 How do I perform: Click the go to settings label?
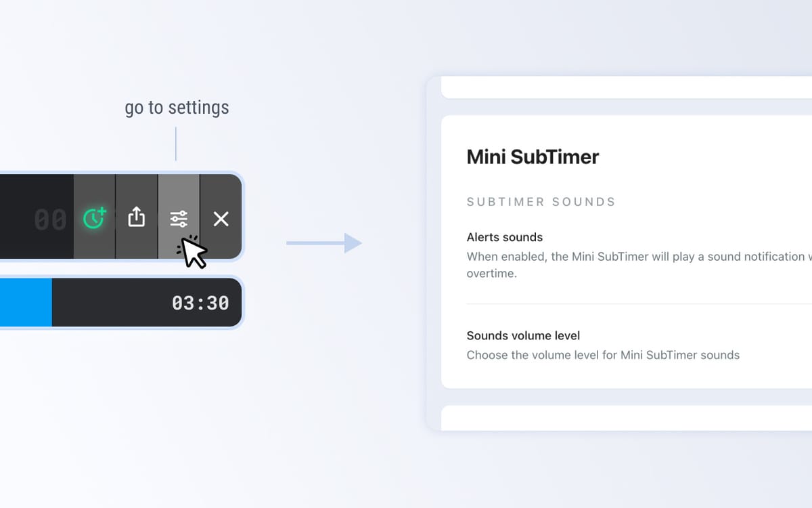[x=176, y=107]
